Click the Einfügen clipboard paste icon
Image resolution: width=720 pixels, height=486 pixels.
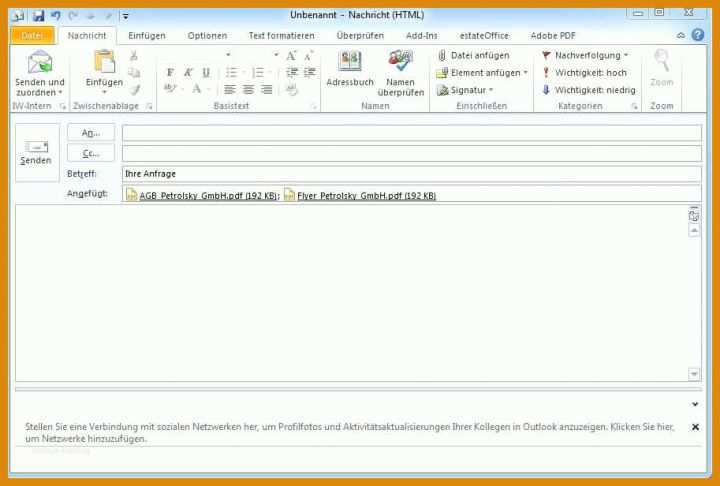click(x=104, y=62)
